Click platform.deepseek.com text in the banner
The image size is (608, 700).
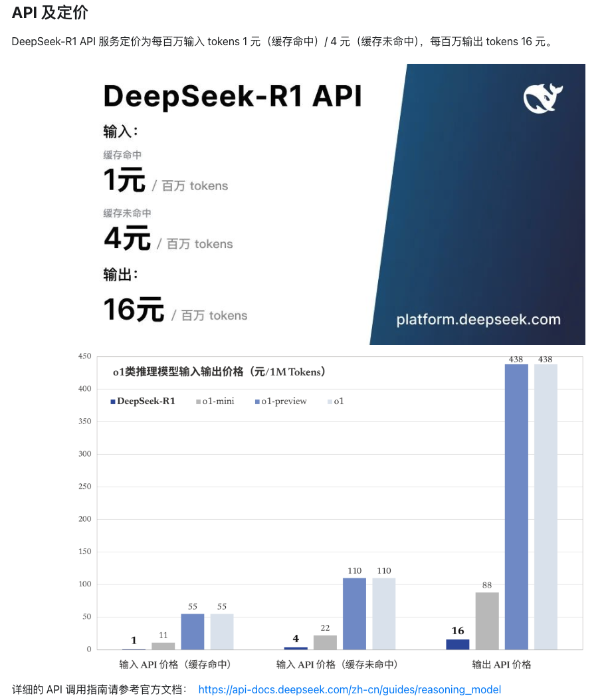478,320
